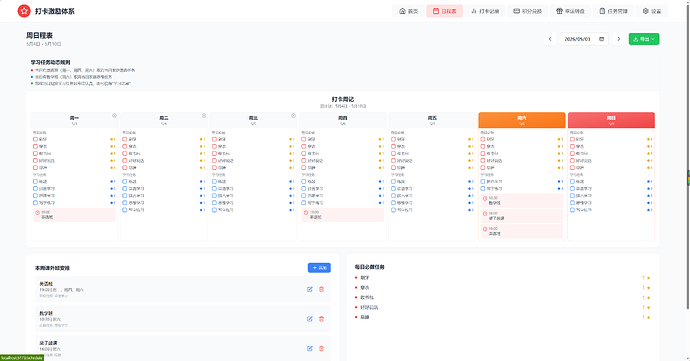Screen dimensions: 690x361
Task: Open 周六's 10:30 数学班 event card
Action: [x=521, y=201]
